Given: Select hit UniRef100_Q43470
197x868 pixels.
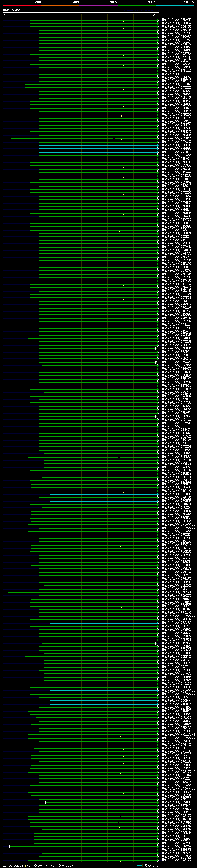Looking at the screenshot, I should pyautogui.click(x=177, y=430).
